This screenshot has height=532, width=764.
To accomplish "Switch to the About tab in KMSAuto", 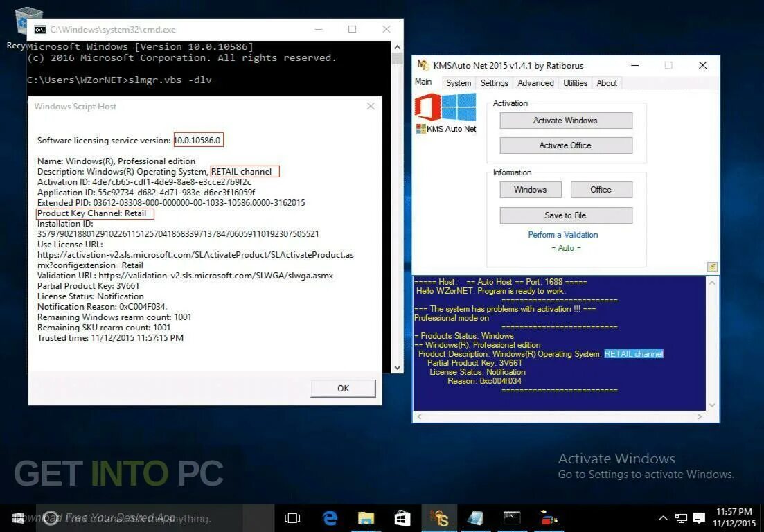I will (x=607, y=83).
